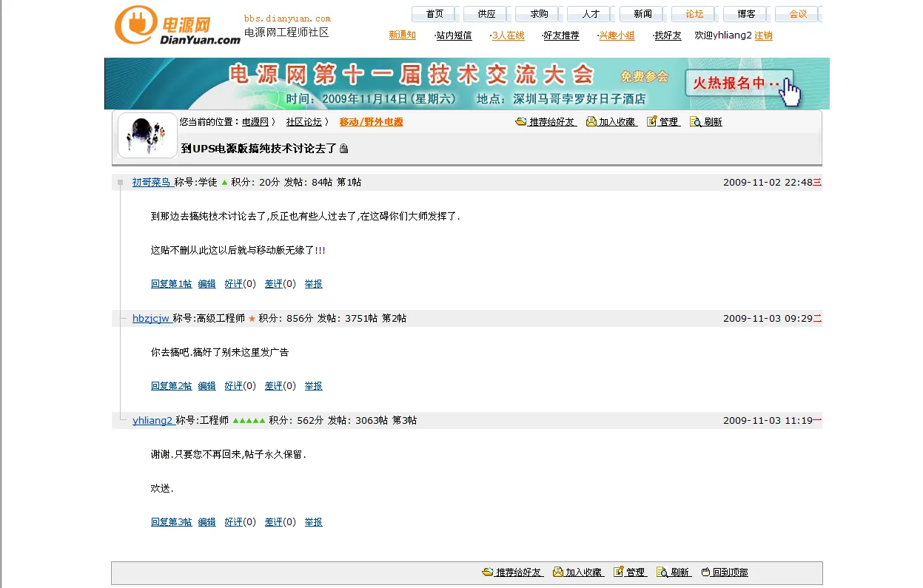Click the timestamp 2009-11-03 11:19
The height and width of the screenshot is (588, 923).
pos(768,421)
